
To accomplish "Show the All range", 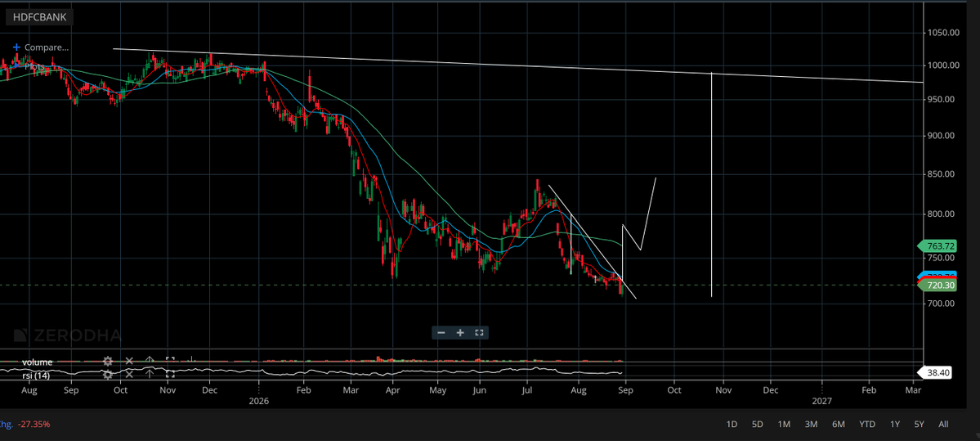I will [943, 424].
